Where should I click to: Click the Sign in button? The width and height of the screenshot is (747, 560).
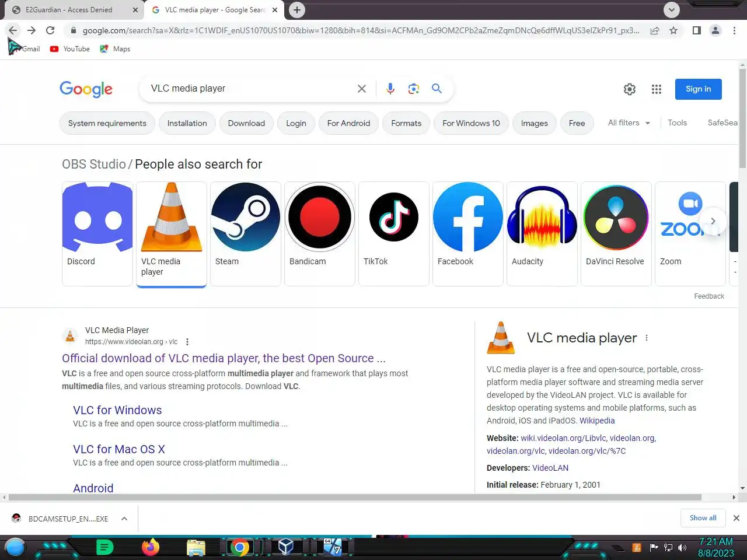698,89
